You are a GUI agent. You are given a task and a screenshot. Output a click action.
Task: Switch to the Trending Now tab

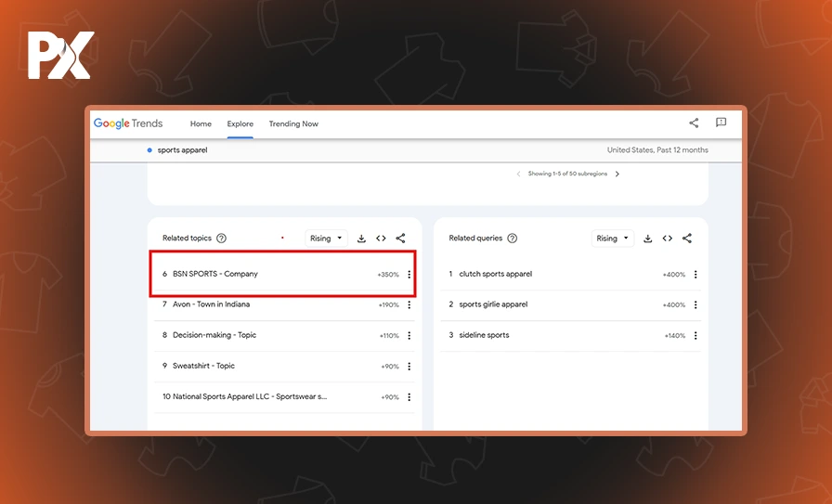[x=293, y=123]
